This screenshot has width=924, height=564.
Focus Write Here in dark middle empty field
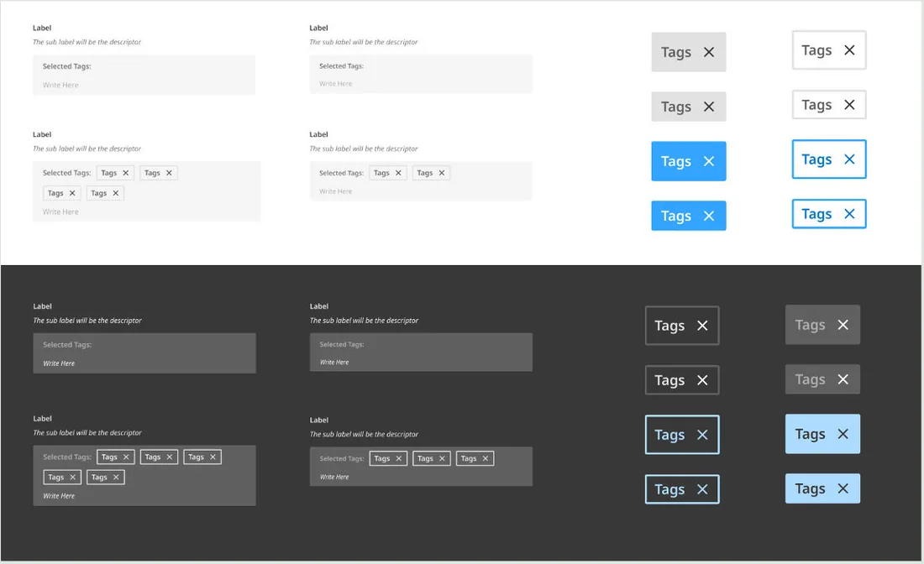(x=334, y=363)
